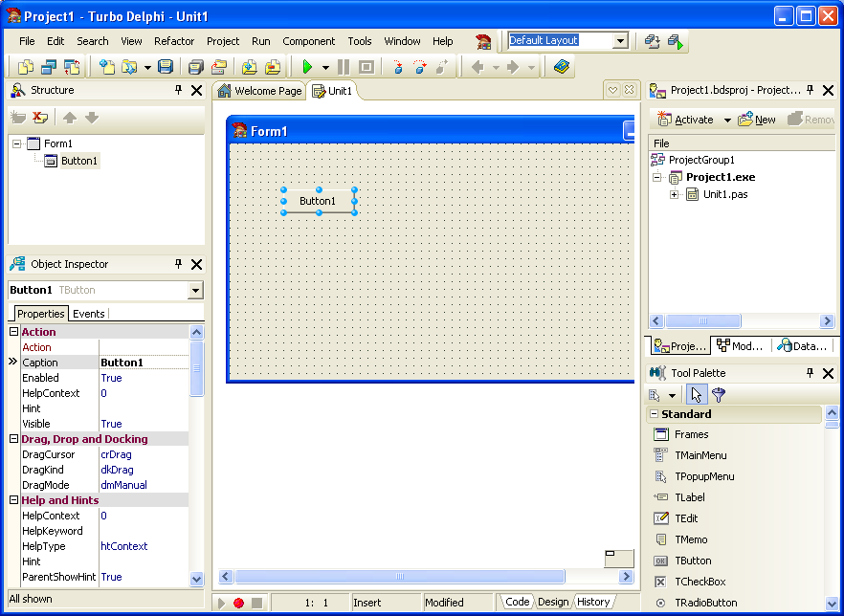Pin the Project Manager panel

[811, 90]
